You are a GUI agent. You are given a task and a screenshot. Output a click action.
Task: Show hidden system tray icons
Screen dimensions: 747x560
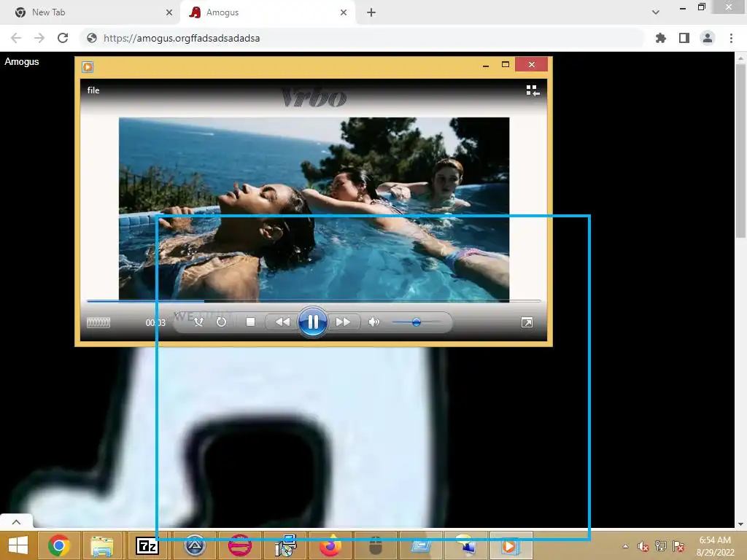625,546
